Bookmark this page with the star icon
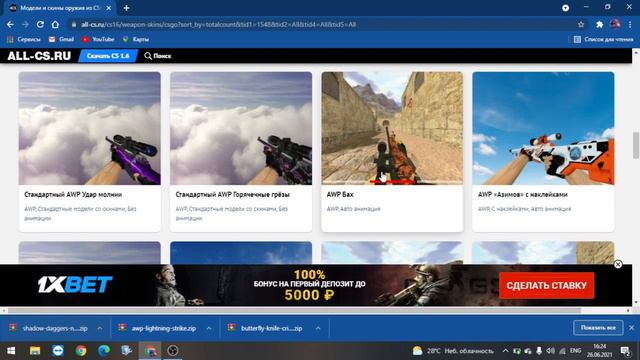The width and height of the screenshot is (640, 360). [581, 24]
